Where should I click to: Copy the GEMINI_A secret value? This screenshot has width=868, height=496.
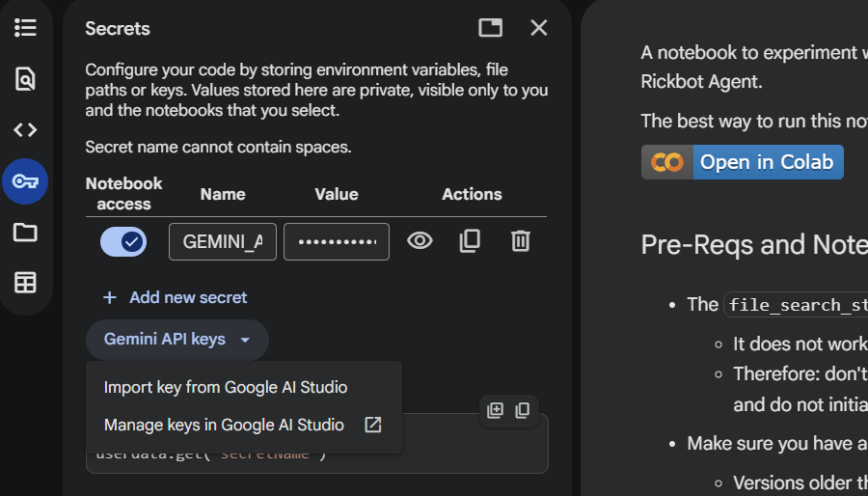pos(470,241)
